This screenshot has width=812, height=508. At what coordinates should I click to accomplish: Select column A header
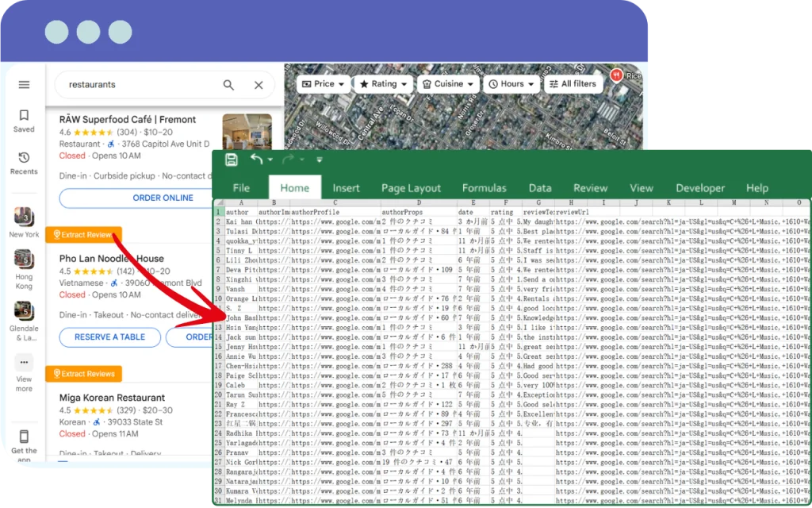241,202
